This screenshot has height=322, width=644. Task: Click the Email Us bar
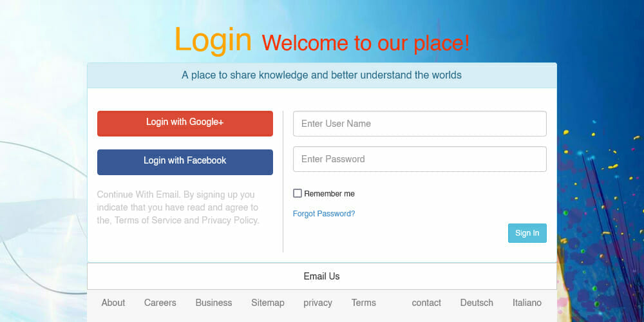coord(321,276)
